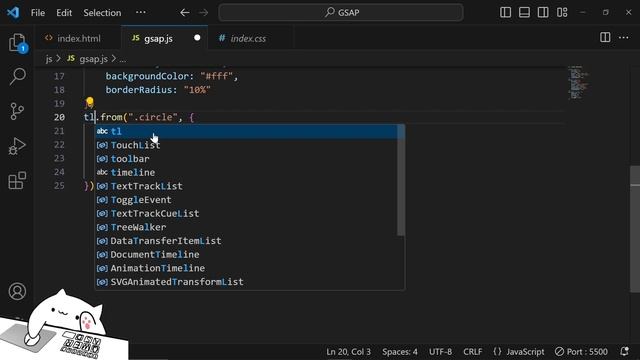Select the 'AnimationTimeline' suggestion
This screenshot has height=360, width=640.
coord(246,268)
